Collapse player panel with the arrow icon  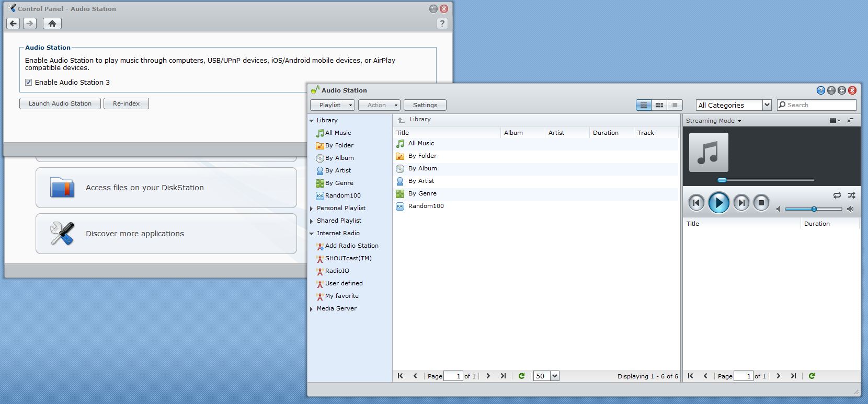850,121
